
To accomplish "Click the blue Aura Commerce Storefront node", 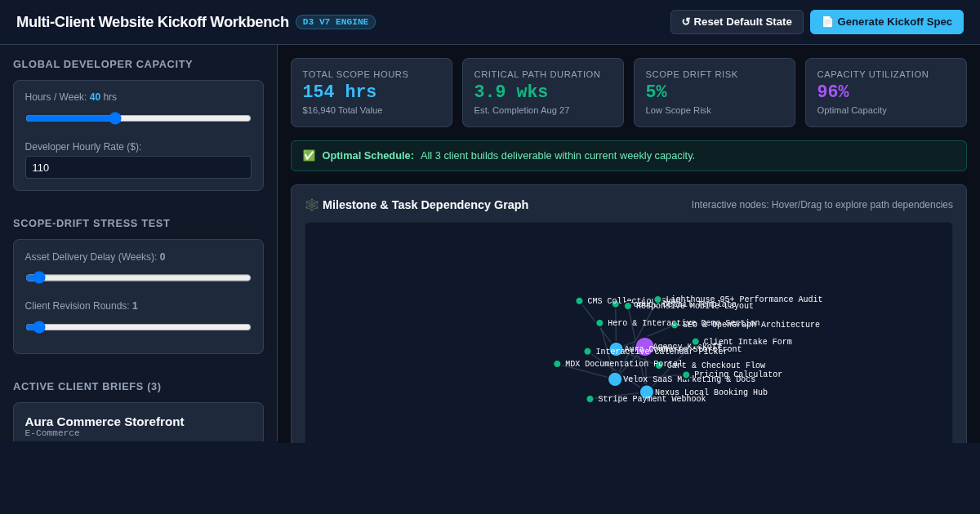I will [x=616, y=349].
